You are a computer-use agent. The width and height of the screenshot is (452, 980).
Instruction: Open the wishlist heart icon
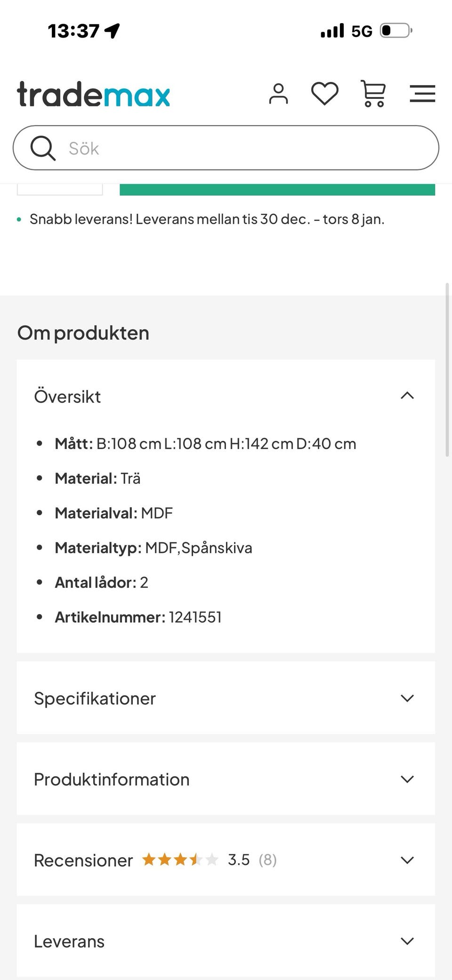coord(324,93)
